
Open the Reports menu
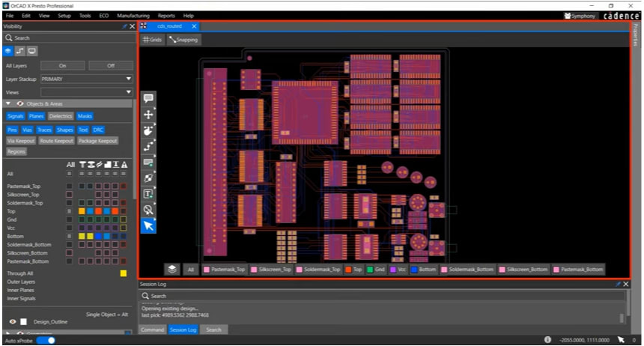click(x=166, y=16)
